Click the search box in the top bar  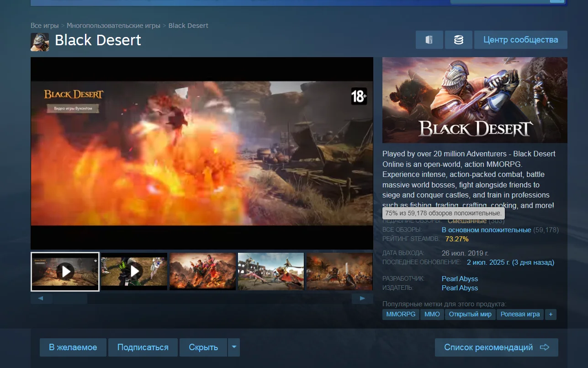[500, 1]
